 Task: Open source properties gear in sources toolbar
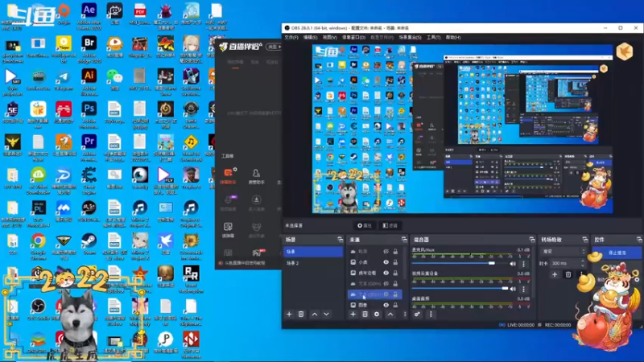pyautogui.click(x=377, y=315)
